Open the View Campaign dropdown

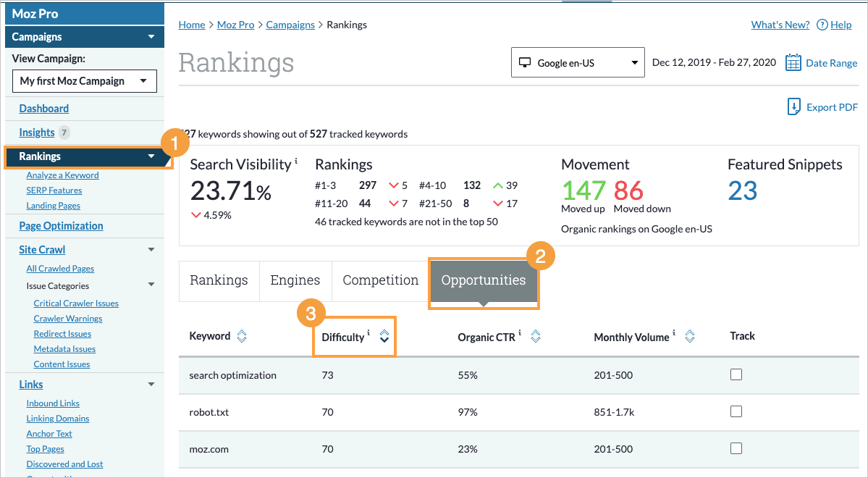click(x=85, y=81)
